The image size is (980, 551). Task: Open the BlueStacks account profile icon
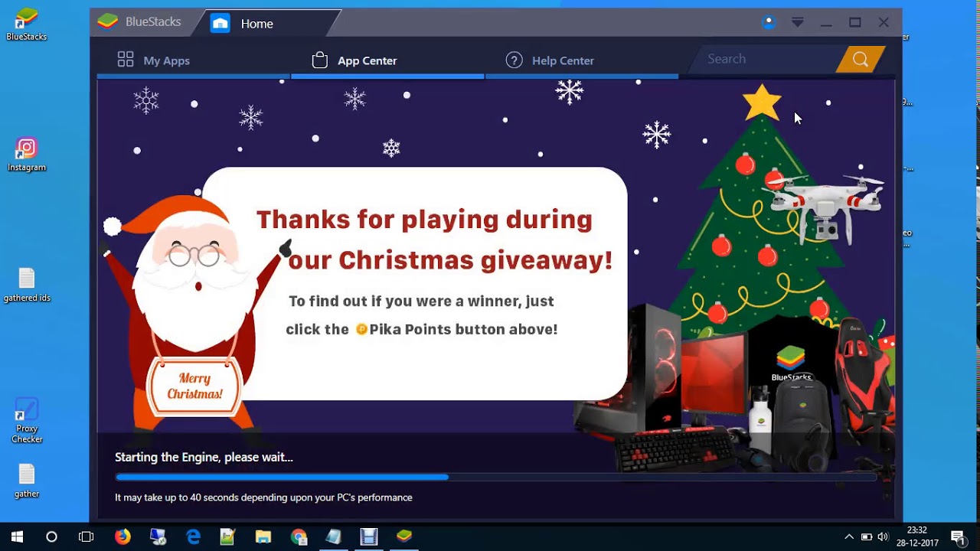tap(769, 23)
